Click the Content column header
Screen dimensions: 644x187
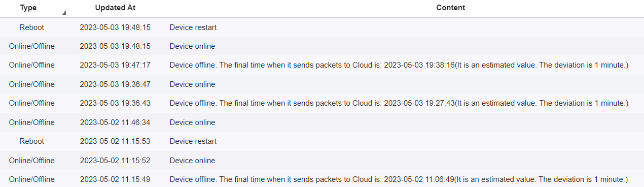451,8
